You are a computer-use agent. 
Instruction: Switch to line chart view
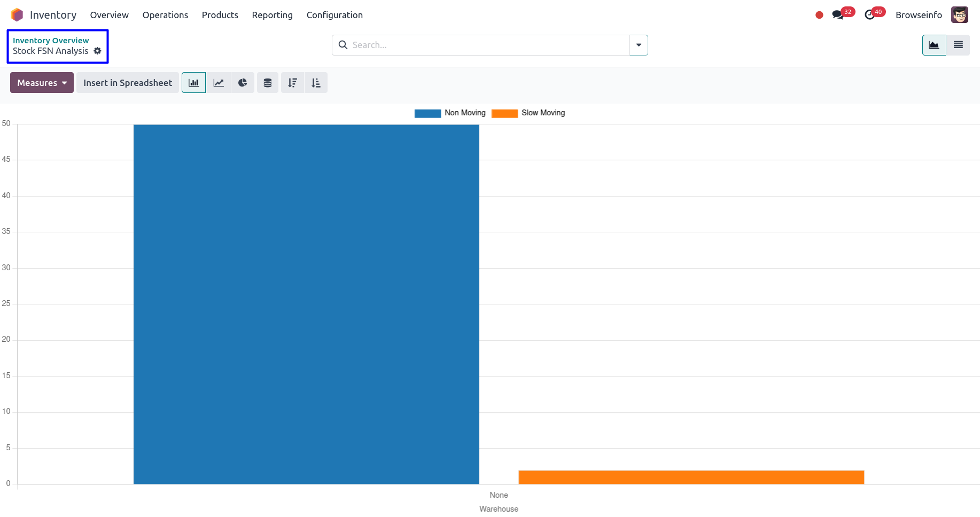click(x=219, y=83)
